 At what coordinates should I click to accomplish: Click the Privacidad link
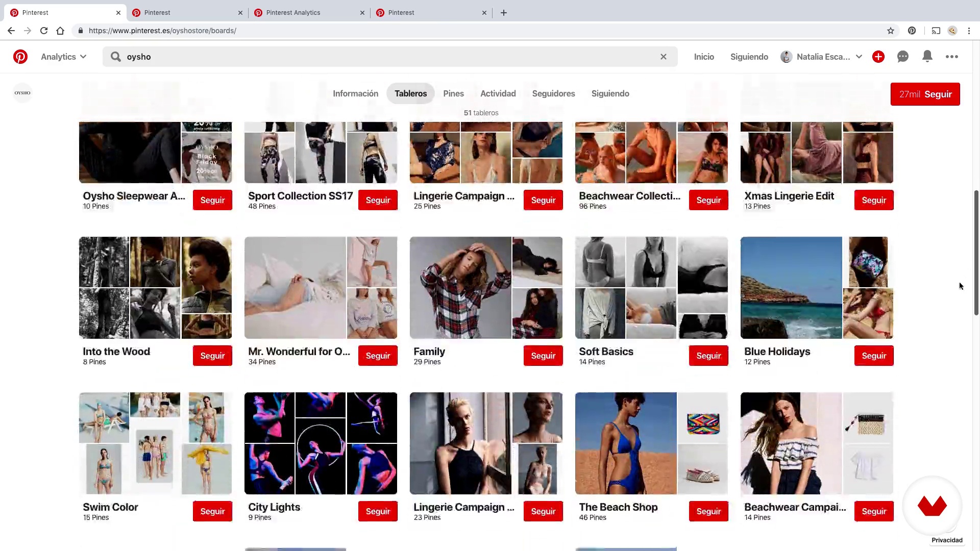[947, 540]
